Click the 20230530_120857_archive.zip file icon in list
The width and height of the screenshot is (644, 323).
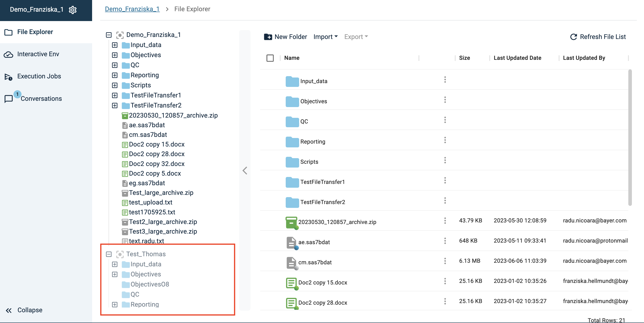click(x=291, y=222)
